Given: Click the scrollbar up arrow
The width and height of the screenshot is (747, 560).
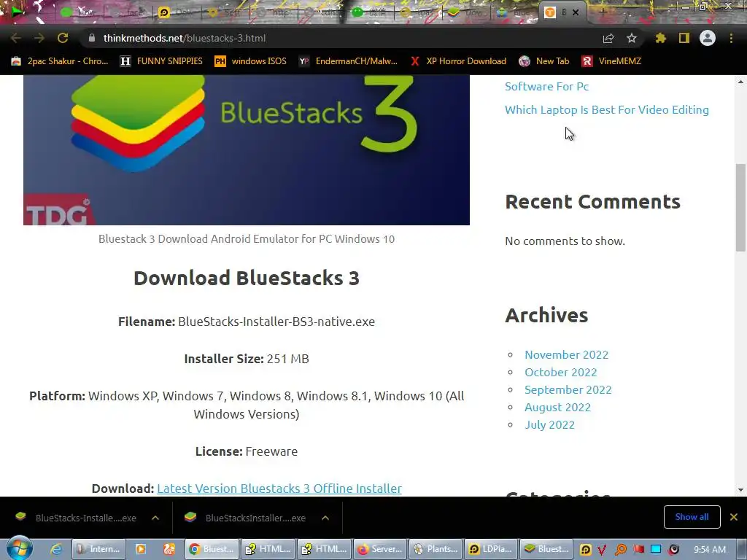Looking at the screenshot, I should coord(740,82).
